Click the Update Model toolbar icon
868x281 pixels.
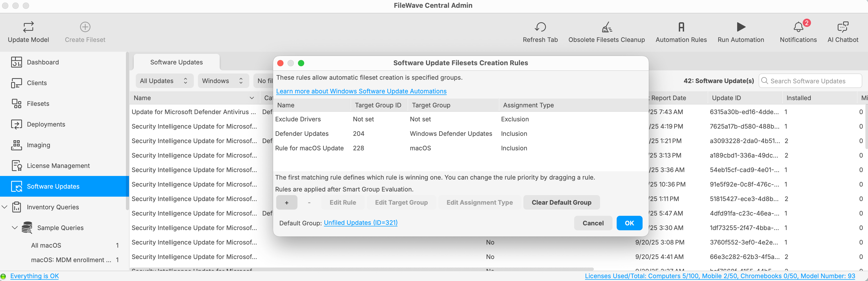click(28, 27)
